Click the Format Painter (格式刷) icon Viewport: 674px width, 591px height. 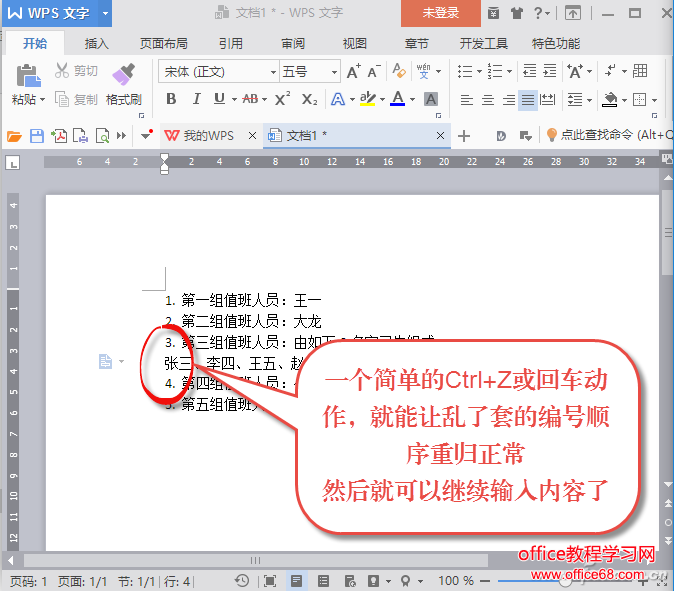[x=123, y=74]
